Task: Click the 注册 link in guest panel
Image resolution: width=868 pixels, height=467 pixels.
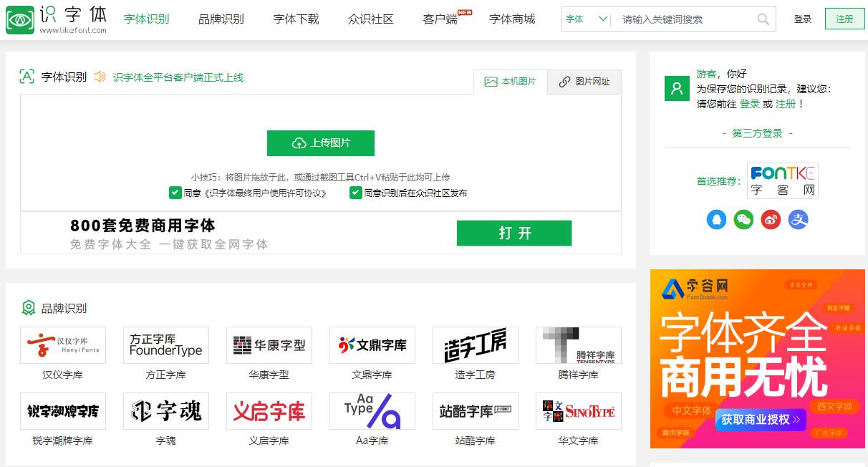Action: [x=786, y=104]
